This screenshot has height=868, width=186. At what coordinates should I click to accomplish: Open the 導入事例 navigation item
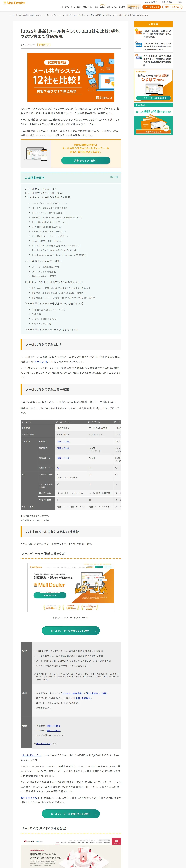pyautogui.click(x=122, y=7)
